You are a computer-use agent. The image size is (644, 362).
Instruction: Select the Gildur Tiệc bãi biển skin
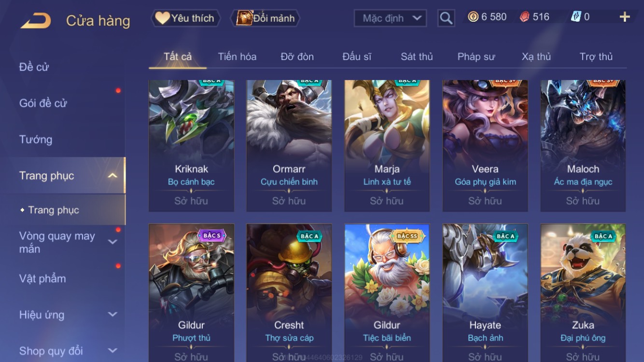[387, 293]
